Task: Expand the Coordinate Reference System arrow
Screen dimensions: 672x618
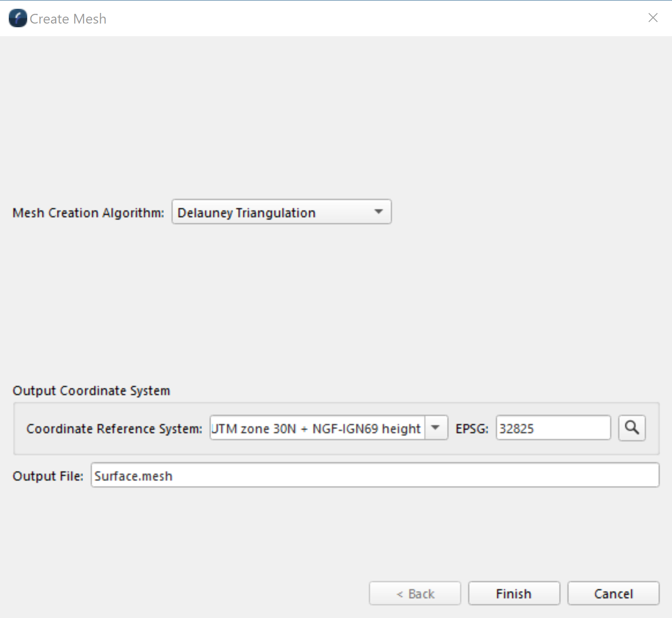Action: [435, 428]
